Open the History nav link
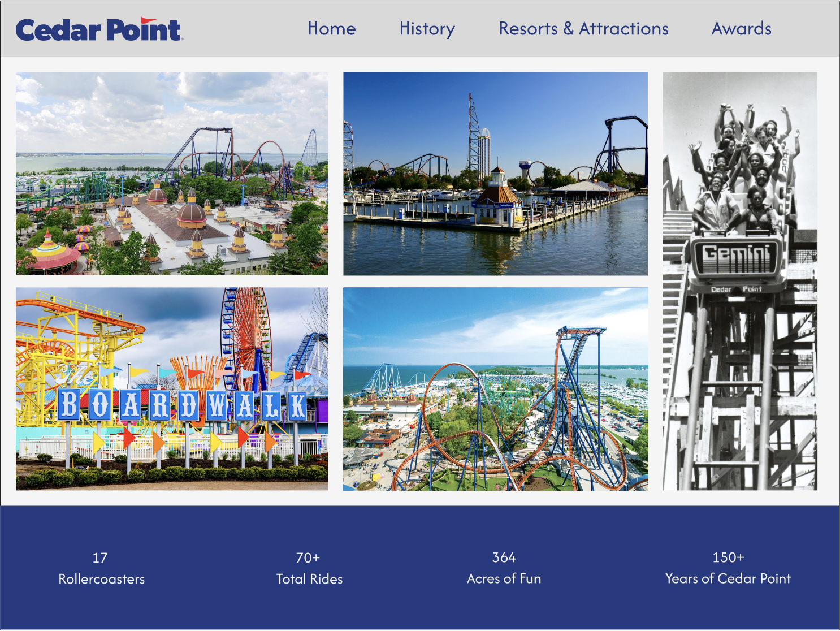The image size is (840, 631). (x=427, y=29)
